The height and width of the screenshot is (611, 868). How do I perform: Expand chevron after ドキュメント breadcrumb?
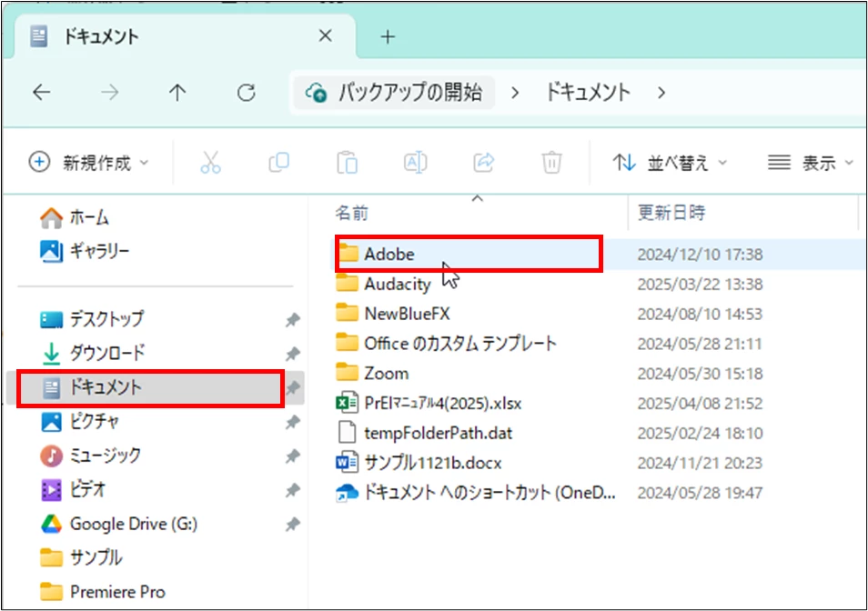(x=661, y=93)
